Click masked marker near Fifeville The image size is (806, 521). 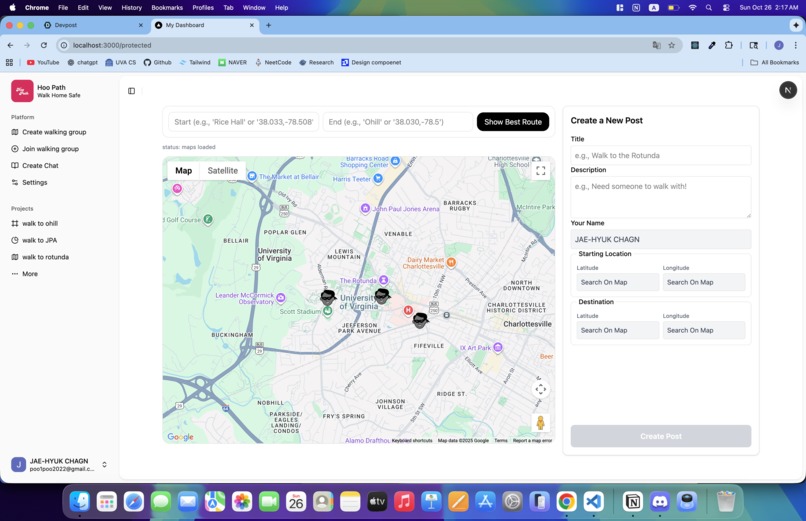coord(420,320)
